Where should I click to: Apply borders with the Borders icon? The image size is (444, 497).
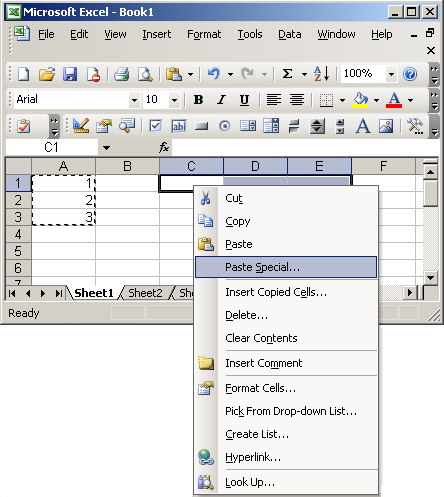click(326, 100)
